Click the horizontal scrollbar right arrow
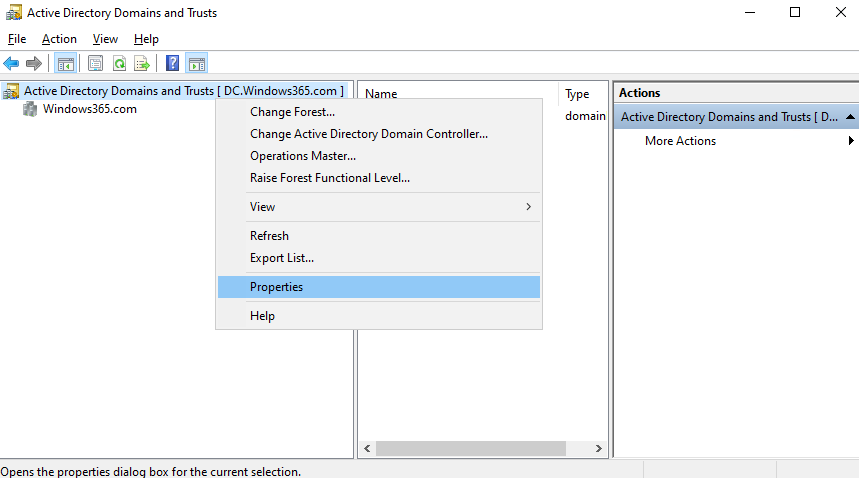Screen dimensions: 859x478 (599, 448)
